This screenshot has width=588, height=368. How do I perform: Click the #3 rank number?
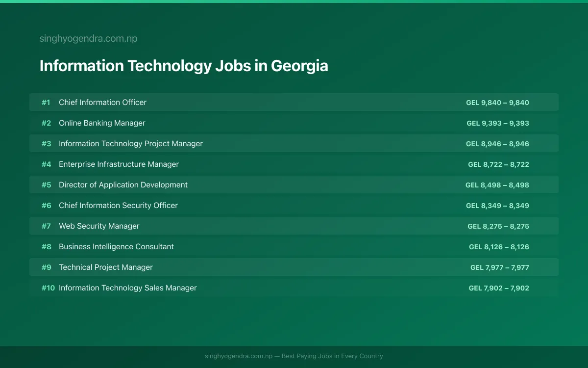click(46, 144)
